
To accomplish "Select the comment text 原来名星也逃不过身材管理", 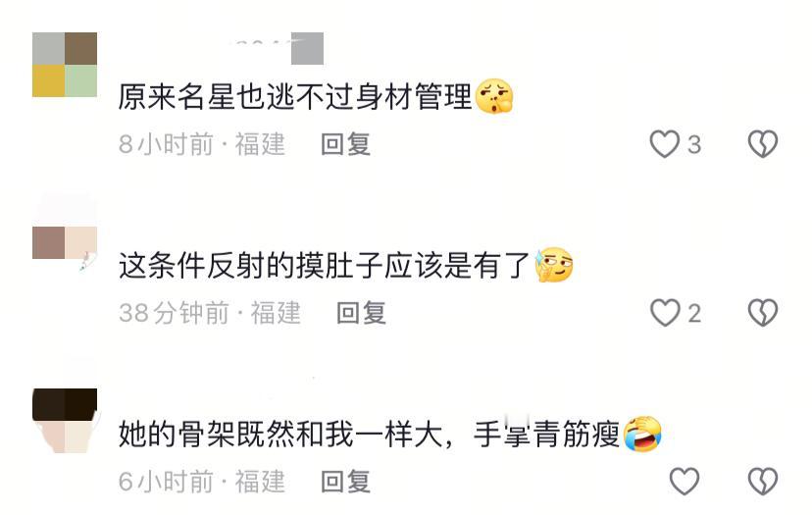I will [x=295, y=96].
